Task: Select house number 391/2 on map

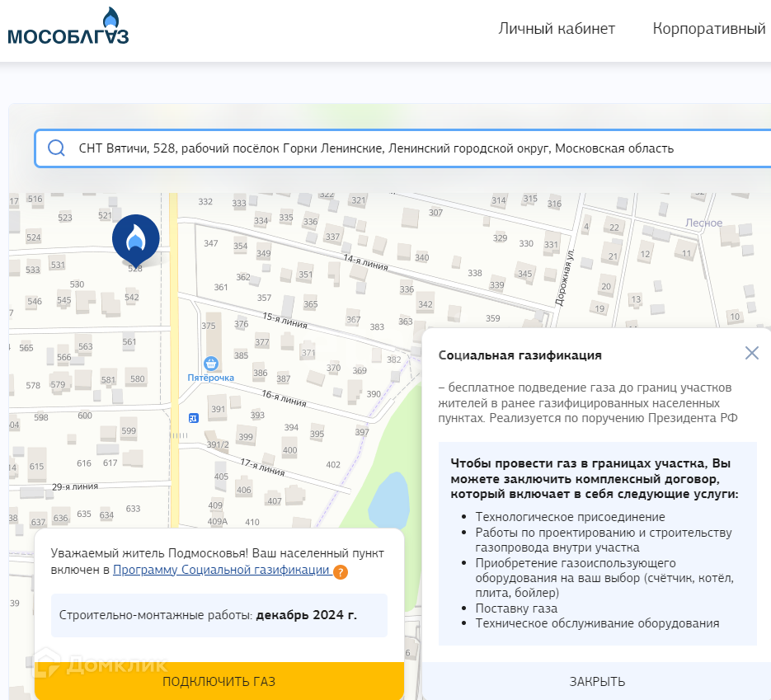Action: (218, 445)
